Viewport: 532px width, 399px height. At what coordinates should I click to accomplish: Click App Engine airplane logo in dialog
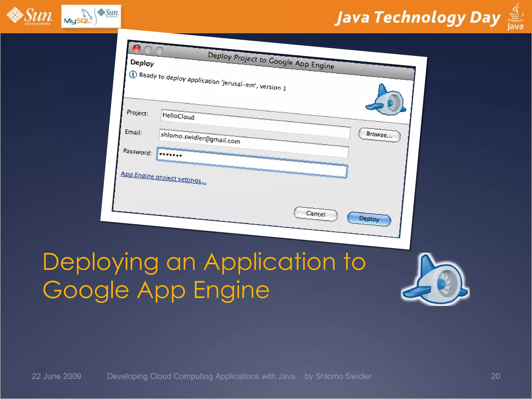[x=386, y=100]
